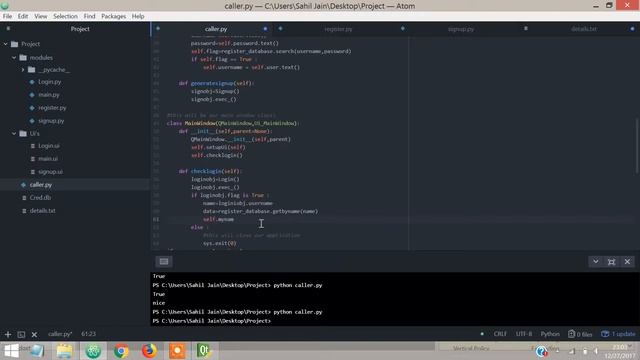Click the modified dot on details.txt tab
The height and width of the screenshot is (360, 640).
coord(633,29)
